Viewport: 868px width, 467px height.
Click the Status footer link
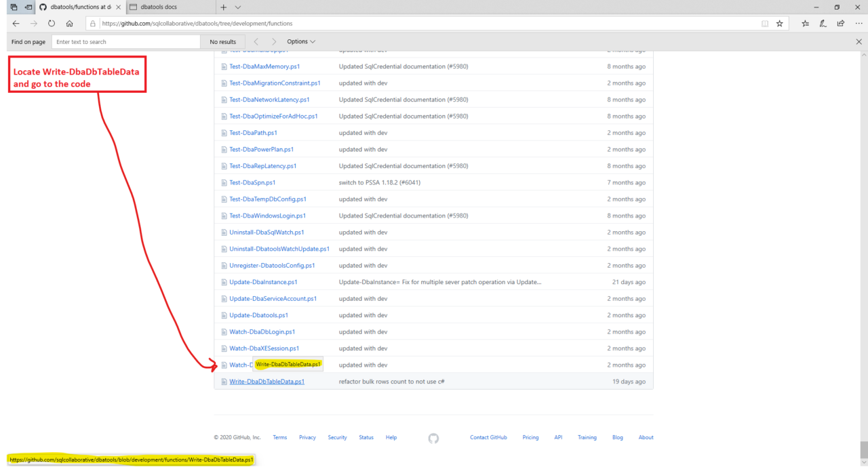tap(366, 438)
